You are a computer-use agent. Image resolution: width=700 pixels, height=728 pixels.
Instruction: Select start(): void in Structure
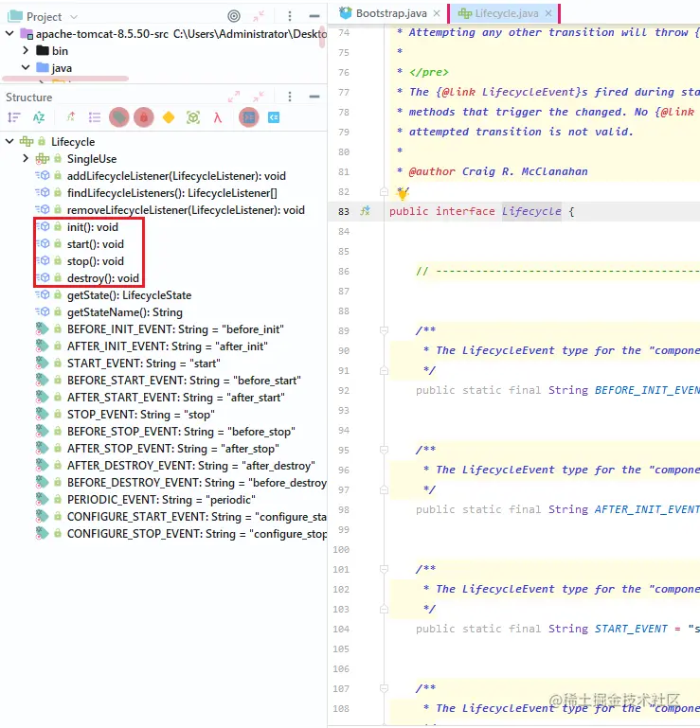96,243
